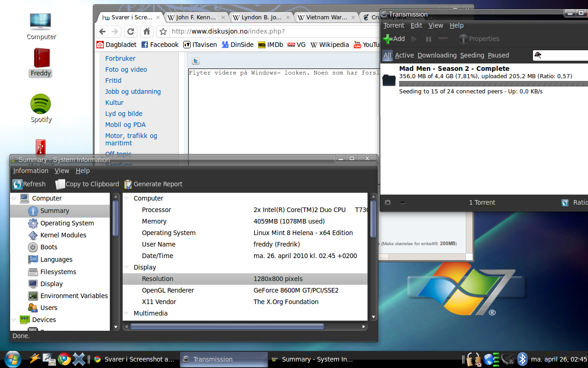Collapse the Computer node in sidebar tree
Screen dimensions: 588x368
point(13,199)
